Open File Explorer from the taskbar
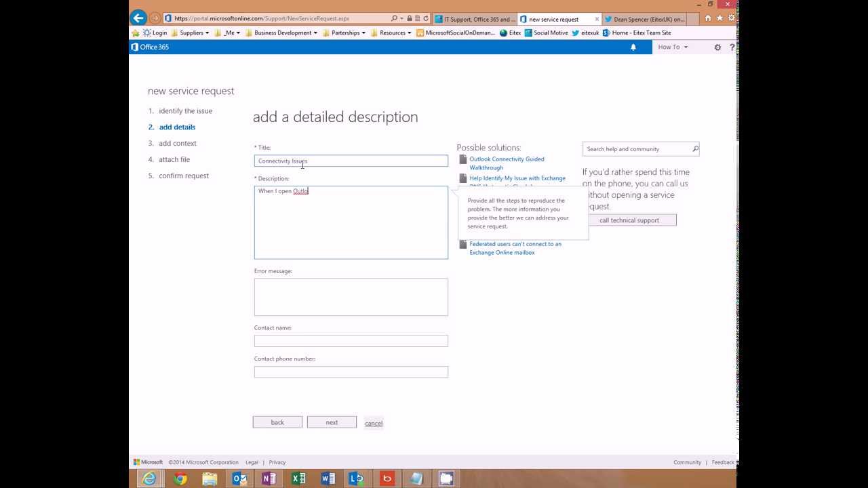 pyautogui.click(x=210, y=479)
